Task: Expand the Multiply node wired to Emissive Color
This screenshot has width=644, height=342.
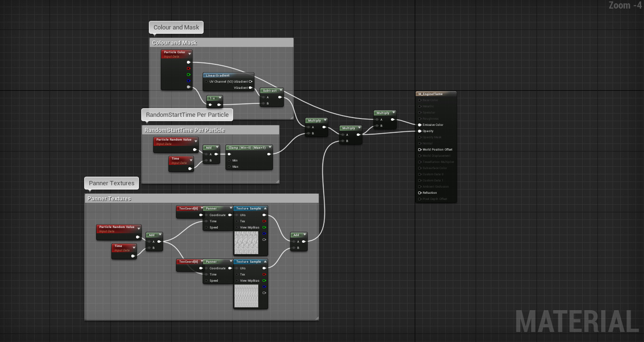Action: (394, 113)
